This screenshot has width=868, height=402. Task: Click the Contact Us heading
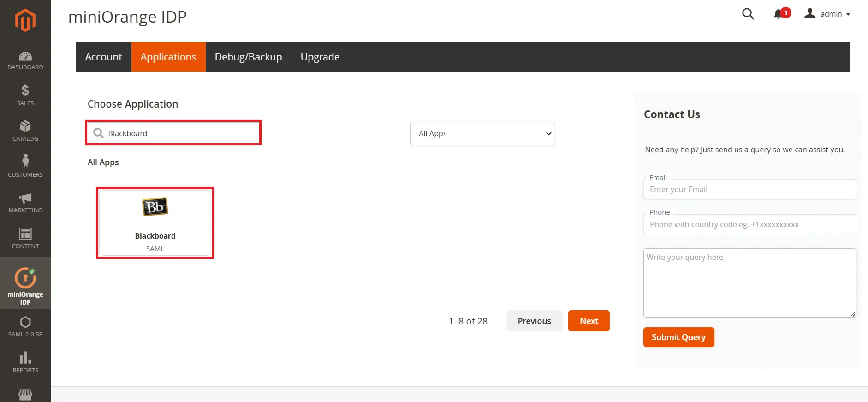coord(672,114)
